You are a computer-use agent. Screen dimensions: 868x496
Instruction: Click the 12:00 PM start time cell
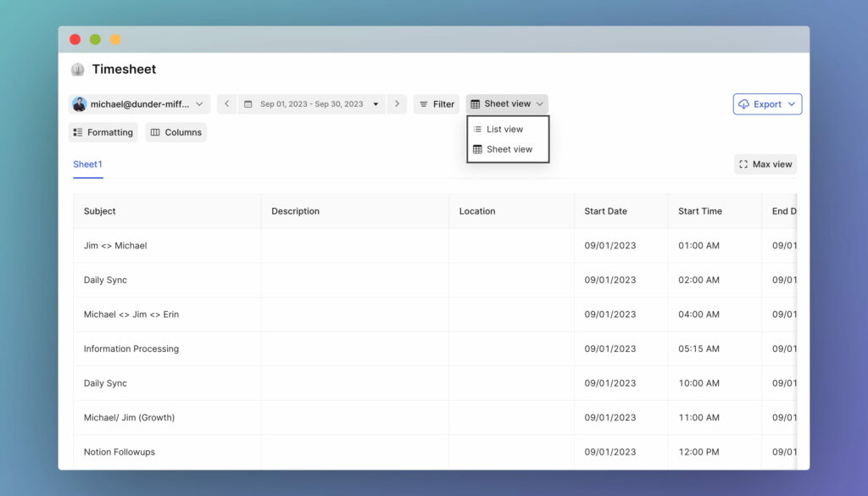point(715,452)
